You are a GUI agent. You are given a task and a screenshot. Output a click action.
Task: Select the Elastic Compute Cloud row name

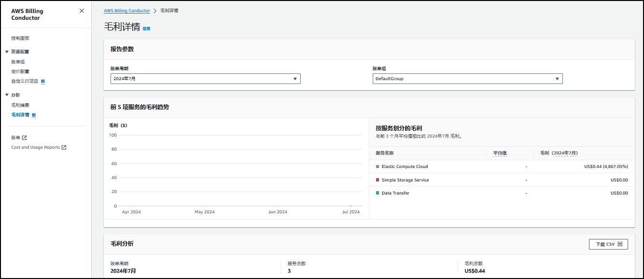pos(405,167)
